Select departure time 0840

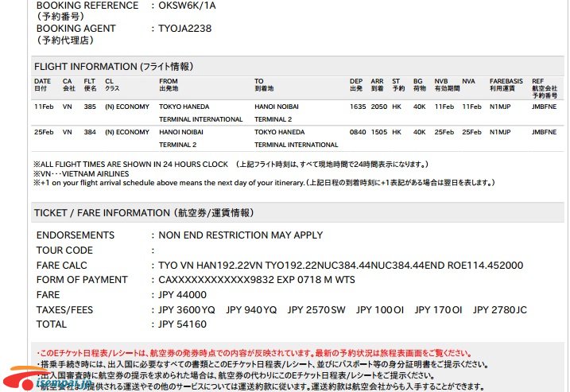(358, 132)
